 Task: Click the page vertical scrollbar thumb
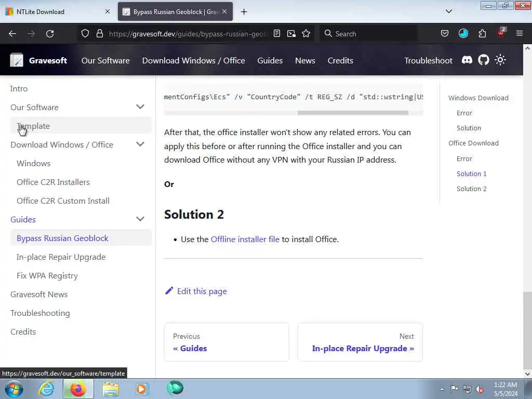(527, 330)
